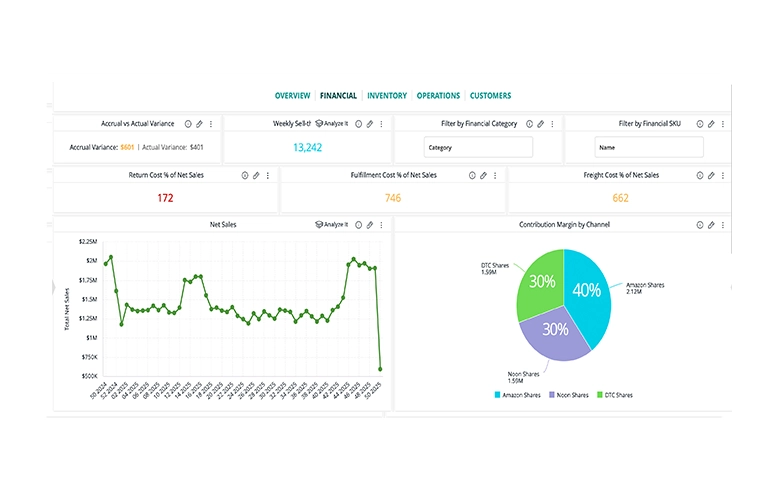
Task: Open the Name filter for Financial SKU
Action: coord(648,148)
